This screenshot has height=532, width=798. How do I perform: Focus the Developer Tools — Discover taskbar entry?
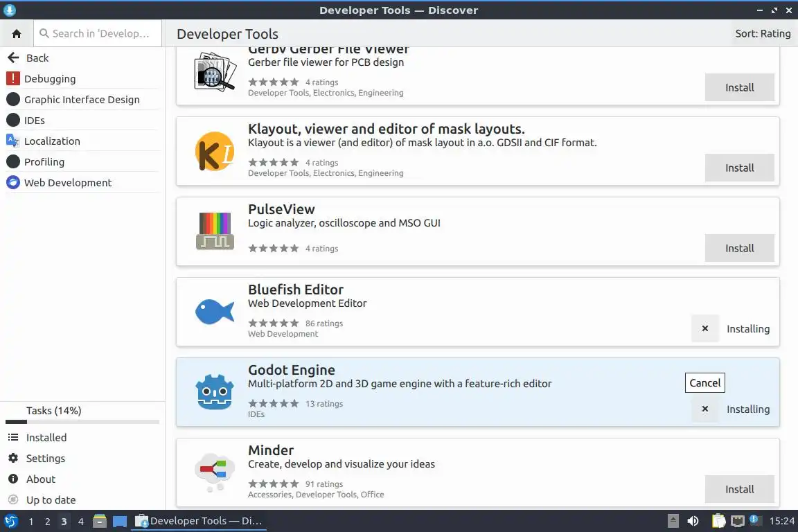[199, 522]
